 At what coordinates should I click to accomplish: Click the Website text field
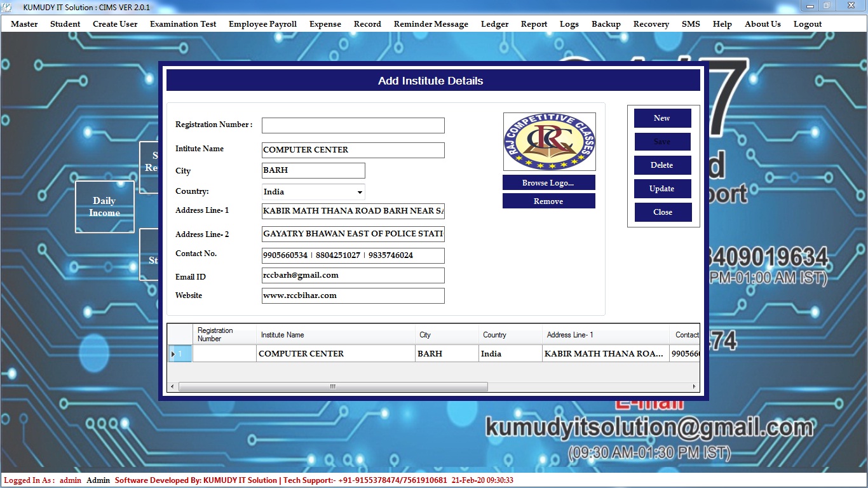pyautogui.click(x=353, y=295)
